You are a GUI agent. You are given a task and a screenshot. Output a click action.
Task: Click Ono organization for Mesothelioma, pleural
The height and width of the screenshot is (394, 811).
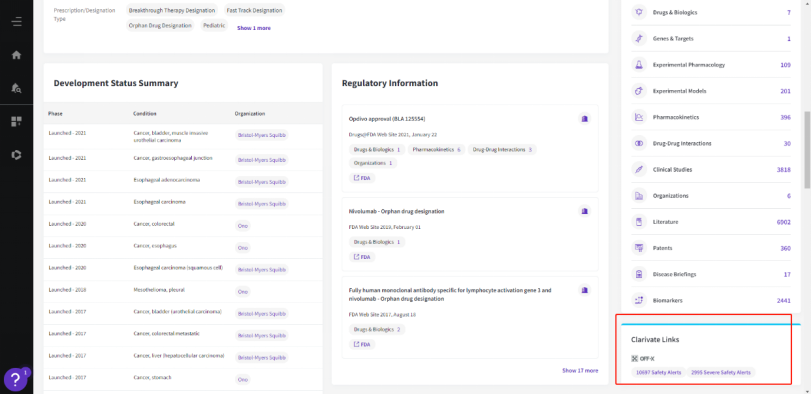(243, 292)
